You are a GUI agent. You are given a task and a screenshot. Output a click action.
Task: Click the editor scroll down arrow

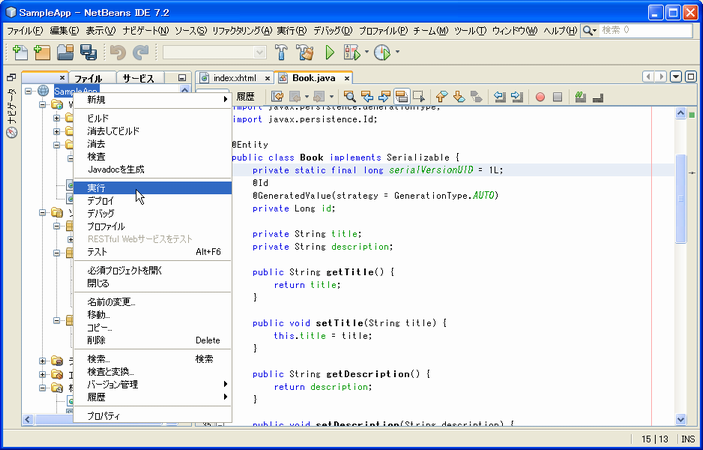click(x=681, y=420)
